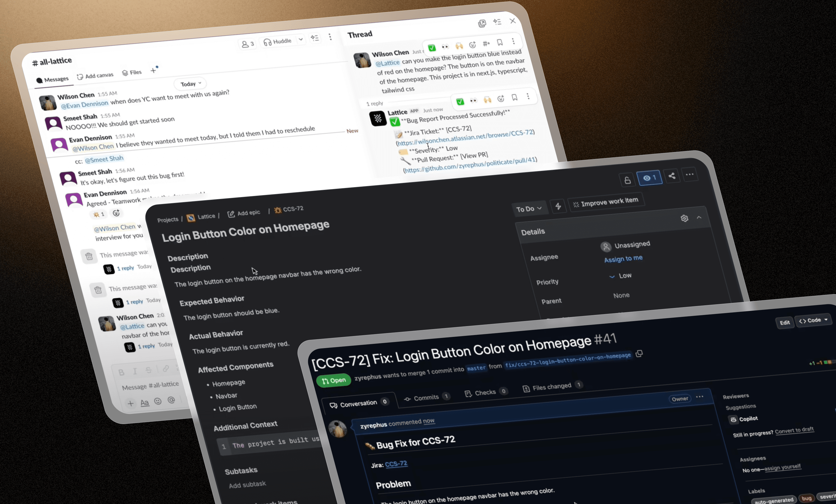Viewport: 836px width, 504px height.
Task: Collapse the Details panel chevron
Action: tap(699, 217)
